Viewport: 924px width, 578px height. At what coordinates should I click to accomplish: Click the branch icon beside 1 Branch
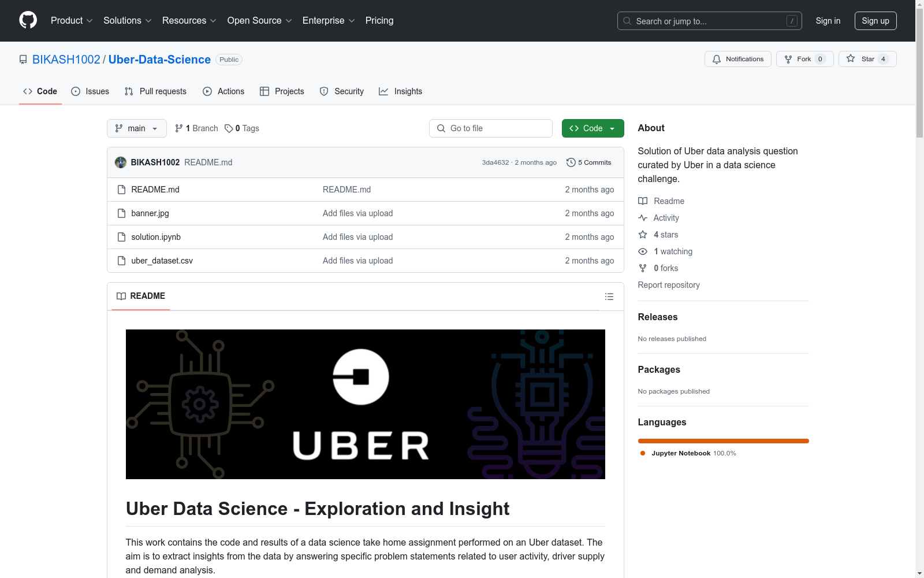(179, 128)
